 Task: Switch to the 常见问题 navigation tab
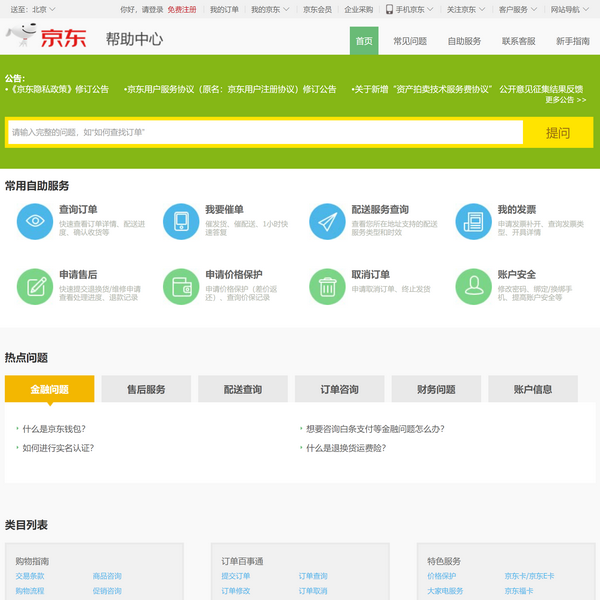(x=410, y=41)
